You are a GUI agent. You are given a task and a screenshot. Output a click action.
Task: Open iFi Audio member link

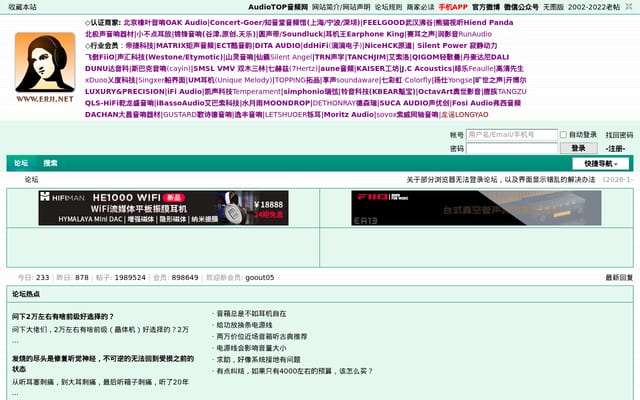click(184, 91)
